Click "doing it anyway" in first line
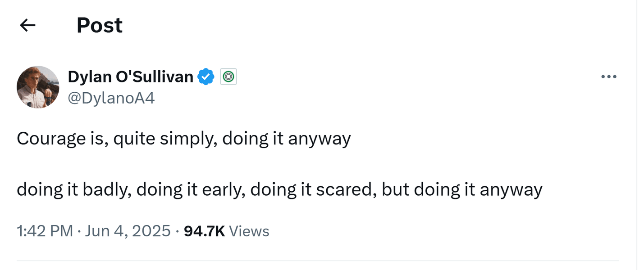This screenshot has width=644, height=270. click(287, 139)
